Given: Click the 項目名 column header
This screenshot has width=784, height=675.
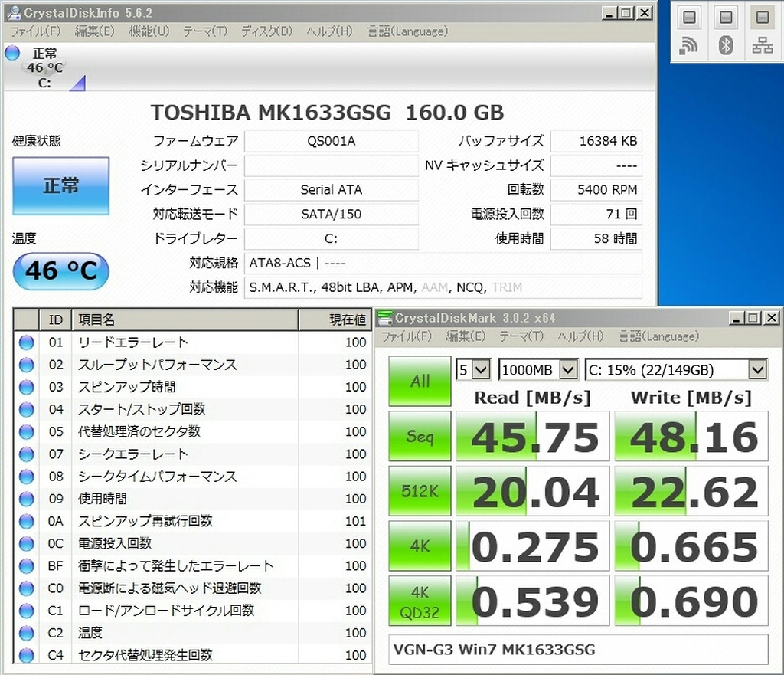Looking at the screenshot, I should pyautogui.click(x=185, y=319).
